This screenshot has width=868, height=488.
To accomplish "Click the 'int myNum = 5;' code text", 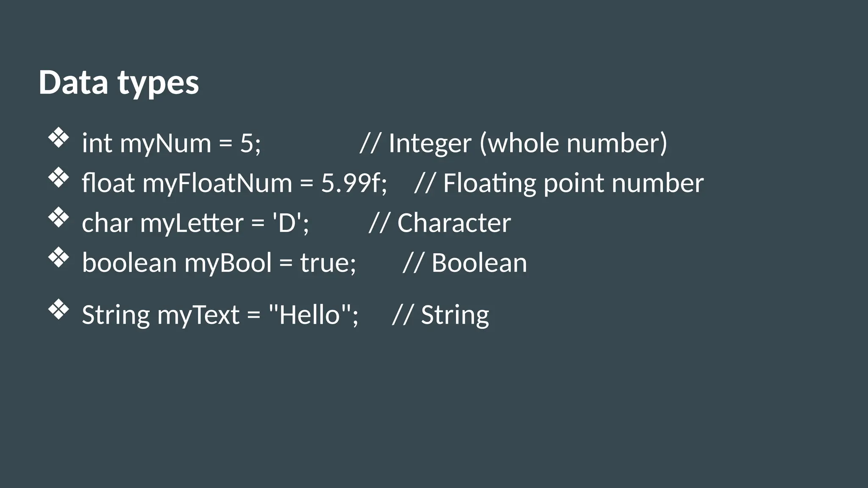I will click(171, 143).
